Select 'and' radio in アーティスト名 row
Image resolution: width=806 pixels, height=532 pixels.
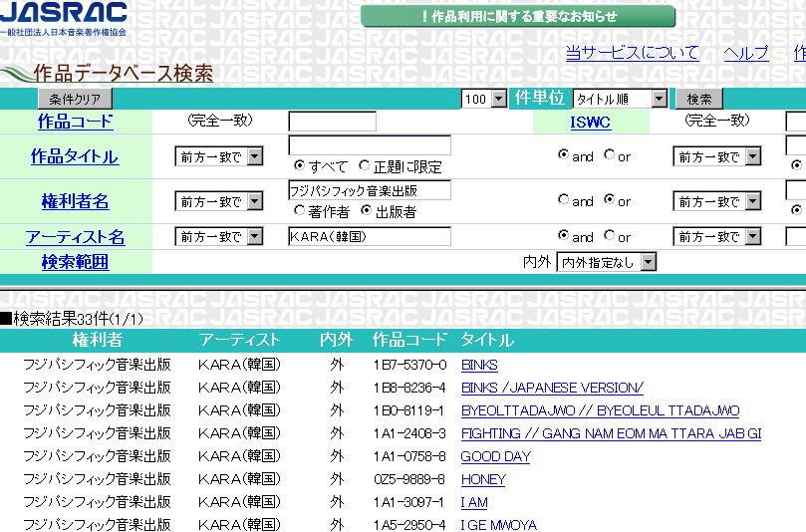point(563,235)
